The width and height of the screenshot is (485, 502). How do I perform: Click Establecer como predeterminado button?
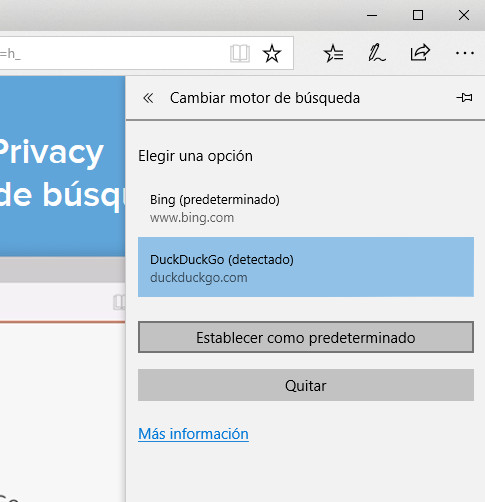(306, 337)
